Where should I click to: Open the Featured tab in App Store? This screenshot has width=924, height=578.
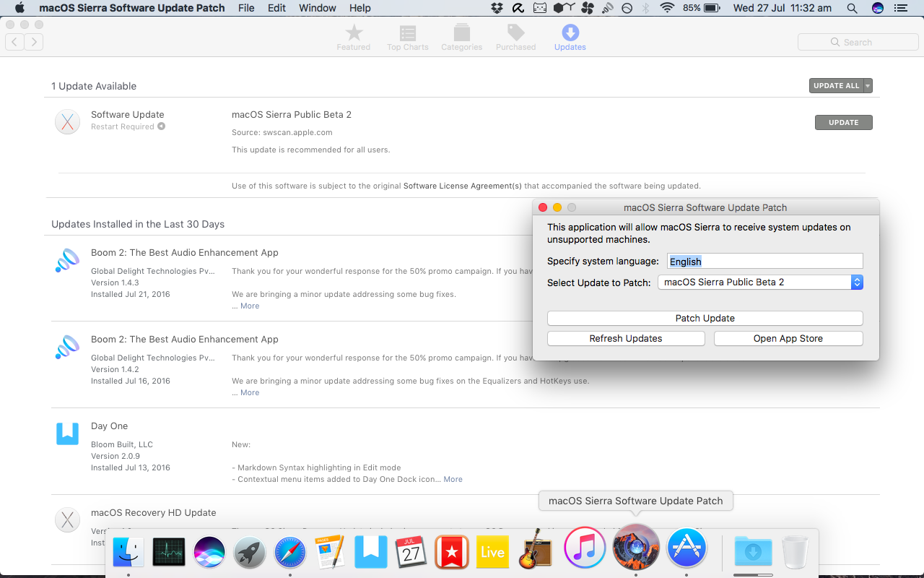coord(353,37)
